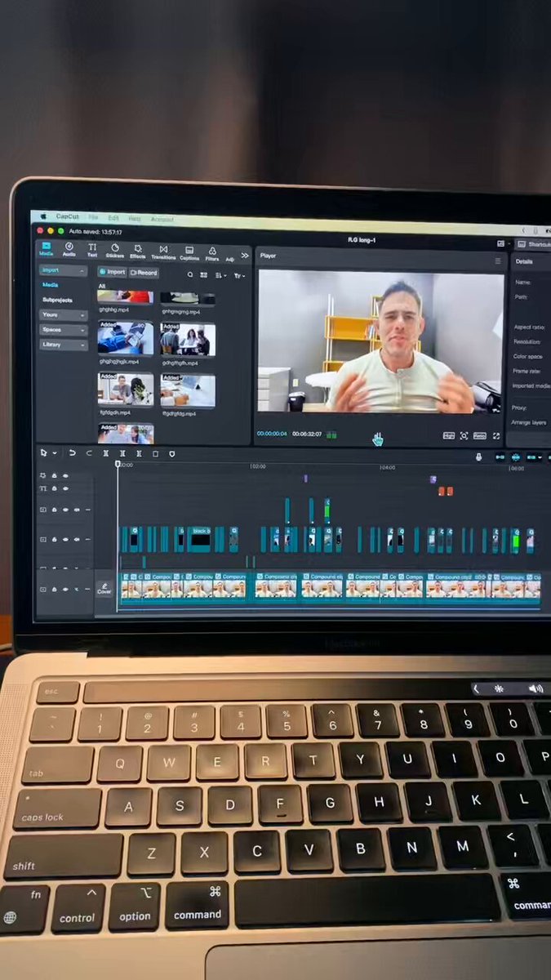
Task: Toggle main track magnet
Action: (x=500, y=457)
